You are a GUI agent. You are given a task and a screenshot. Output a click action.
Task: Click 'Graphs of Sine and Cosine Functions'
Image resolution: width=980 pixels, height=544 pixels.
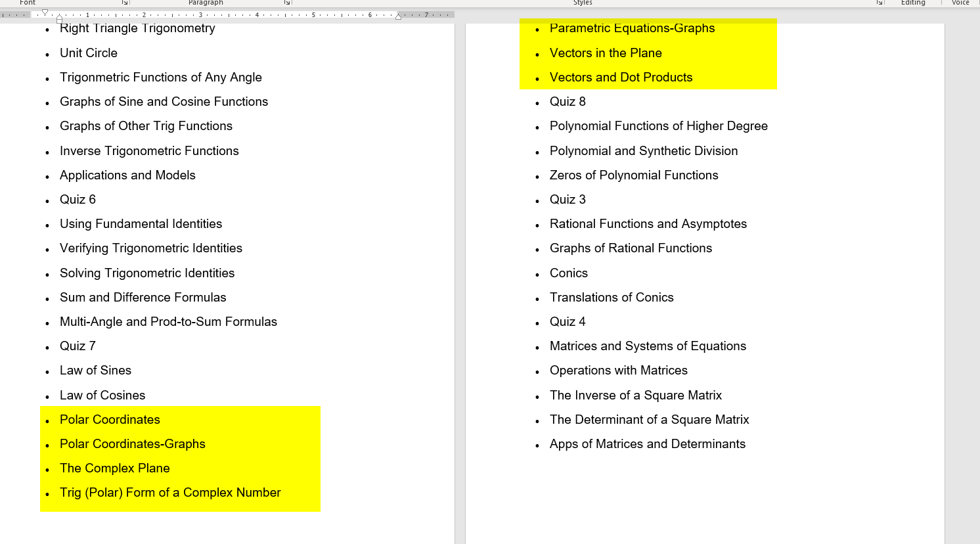[164, 102]
